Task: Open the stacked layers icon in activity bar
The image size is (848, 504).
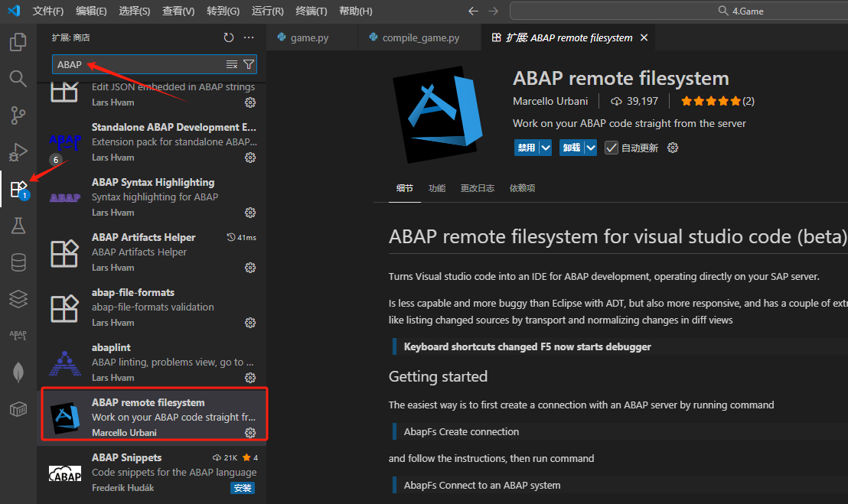Action: pos(18,299)
